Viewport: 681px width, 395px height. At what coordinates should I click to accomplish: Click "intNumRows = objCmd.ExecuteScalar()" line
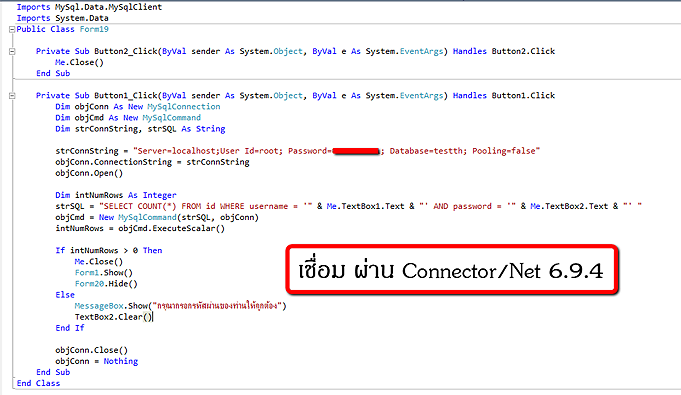[140, 228]
